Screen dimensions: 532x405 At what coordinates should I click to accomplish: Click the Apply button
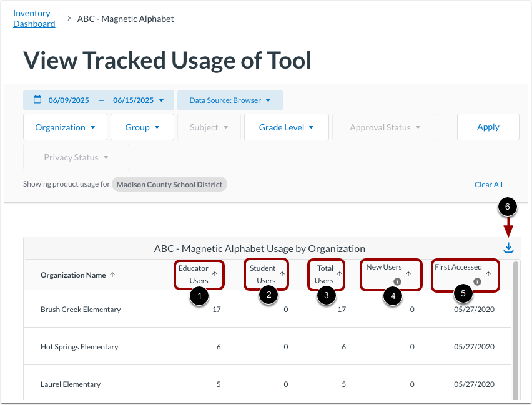pos(488,127)
